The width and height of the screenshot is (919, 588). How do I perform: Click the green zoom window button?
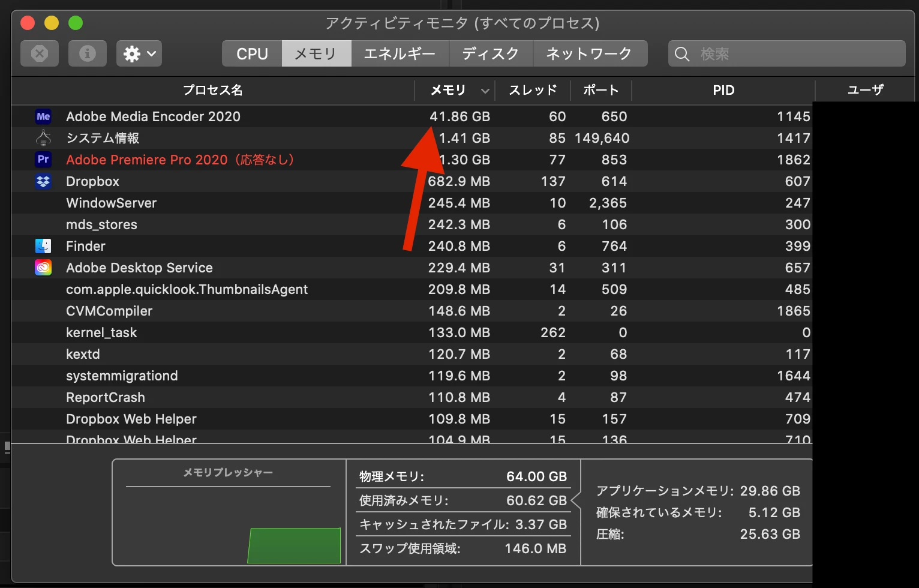pyautogui.click(x=76, y=23)
